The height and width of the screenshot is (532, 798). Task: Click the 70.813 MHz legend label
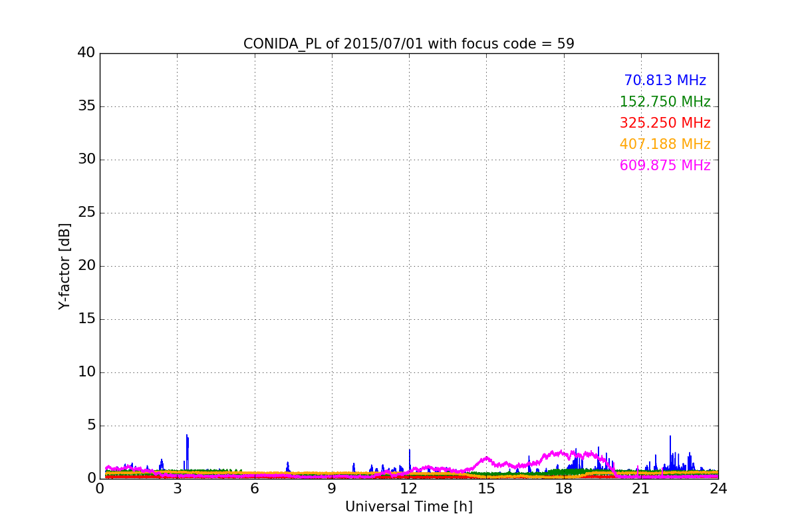coord(665,80)
